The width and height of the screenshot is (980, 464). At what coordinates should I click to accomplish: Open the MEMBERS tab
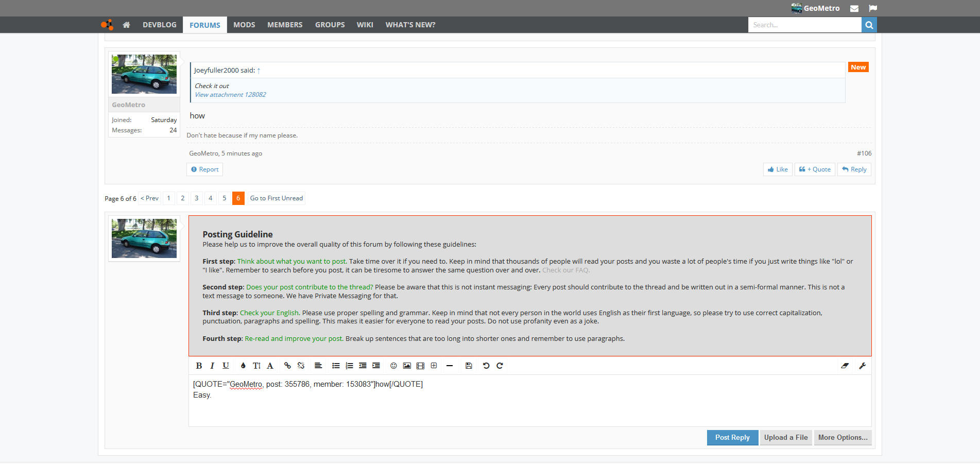[x=285, y=25]
